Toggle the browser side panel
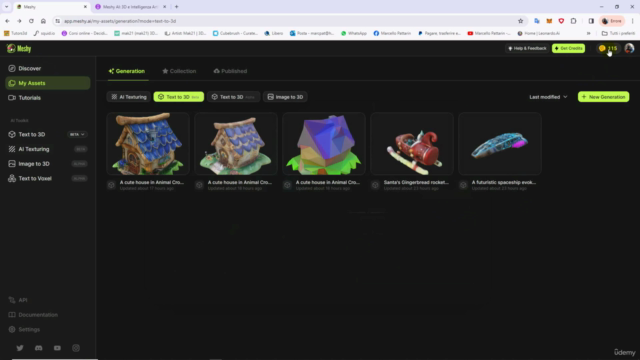This screenshot has height=360, width=640. (591, 21)
